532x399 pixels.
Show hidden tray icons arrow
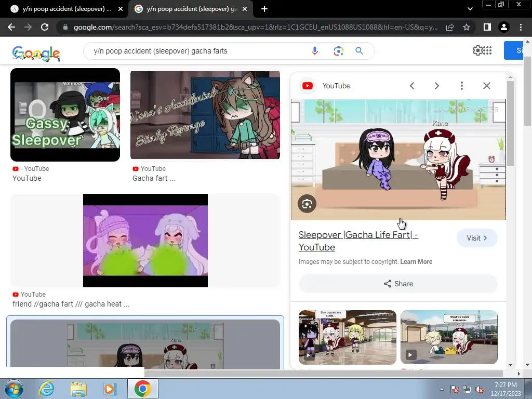(x=442, y=389)
